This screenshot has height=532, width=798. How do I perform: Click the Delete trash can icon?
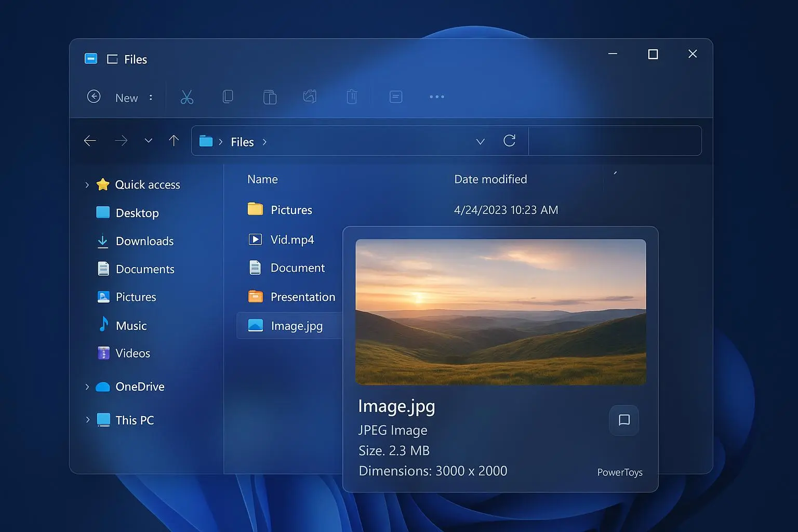point(352,97)
